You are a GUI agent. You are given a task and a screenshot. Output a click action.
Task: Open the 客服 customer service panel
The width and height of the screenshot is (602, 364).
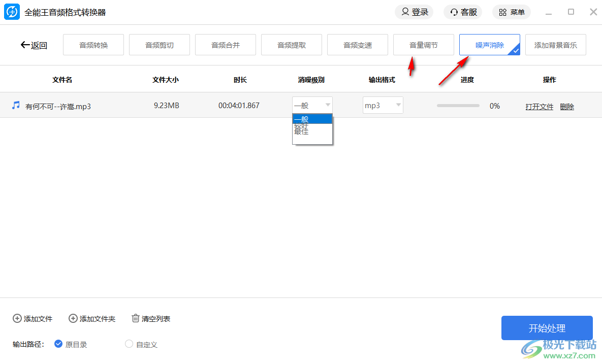pyautogui.click(x=454, y=12)
